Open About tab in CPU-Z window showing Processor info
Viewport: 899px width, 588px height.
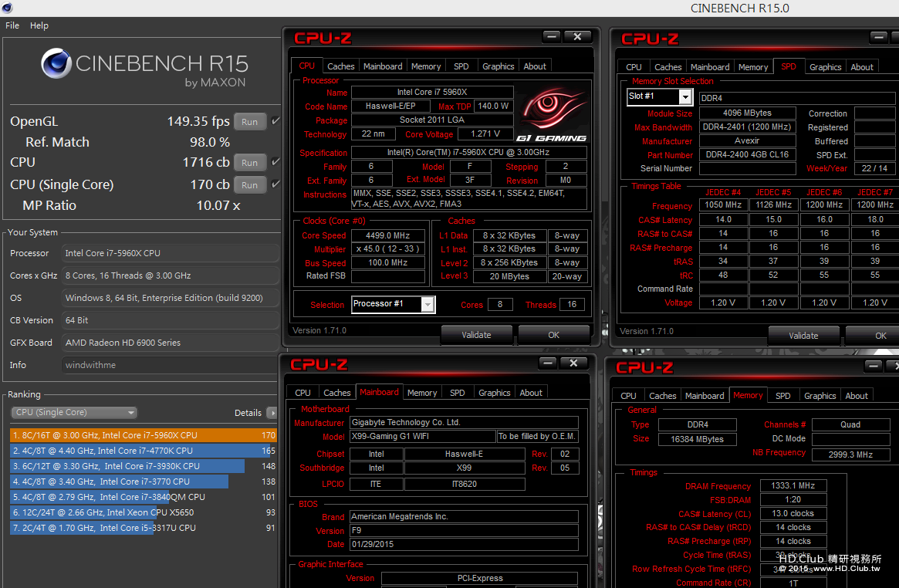(x=535, y=66)
